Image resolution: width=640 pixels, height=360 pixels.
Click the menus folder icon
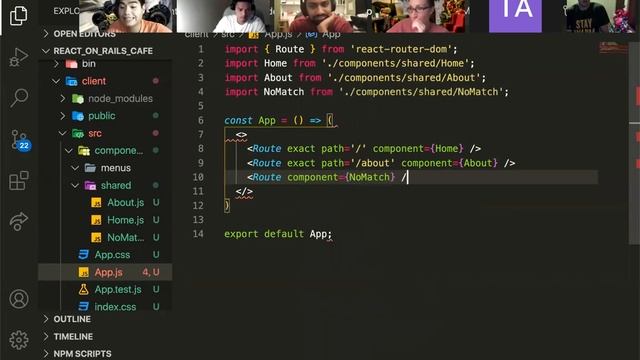click(90, 168)
